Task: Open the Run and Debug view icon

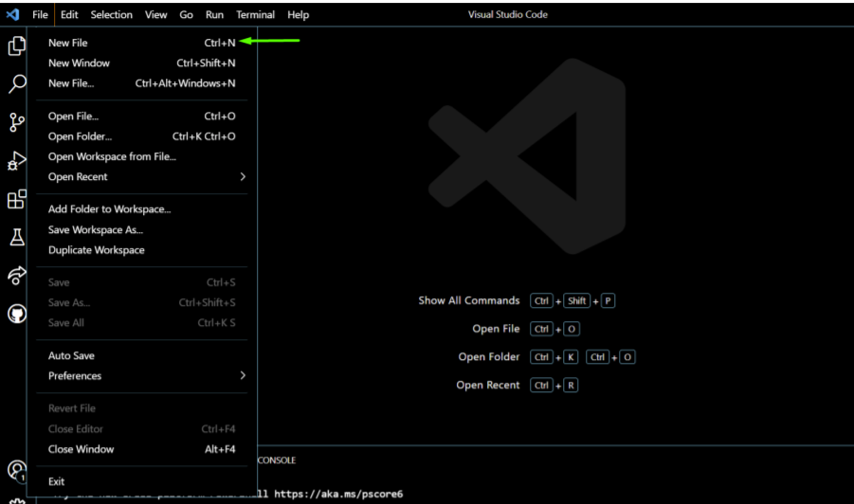Action: [x=16, y=160]
